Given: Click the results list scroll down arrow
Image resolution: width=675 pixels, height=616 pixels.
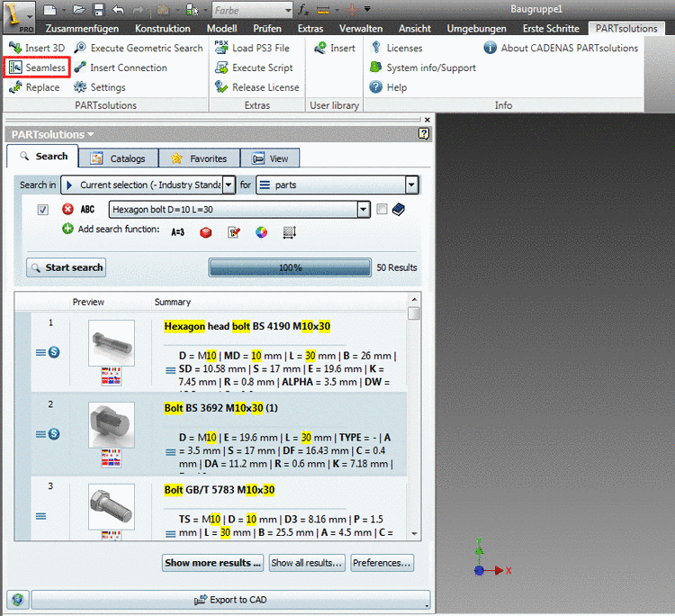Looking at the screenshot, I should pos(414,534).
